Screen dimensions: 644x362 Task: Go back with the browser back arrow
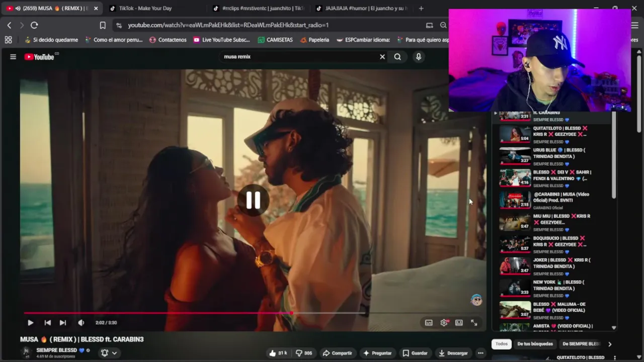pyautogui.click(x=9, y=25)
